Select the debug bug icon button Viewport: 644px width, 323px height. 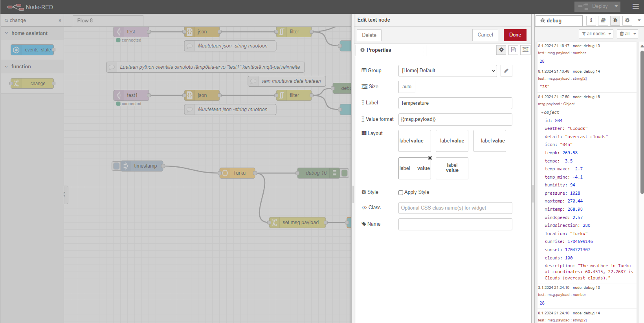pos(615,20)
